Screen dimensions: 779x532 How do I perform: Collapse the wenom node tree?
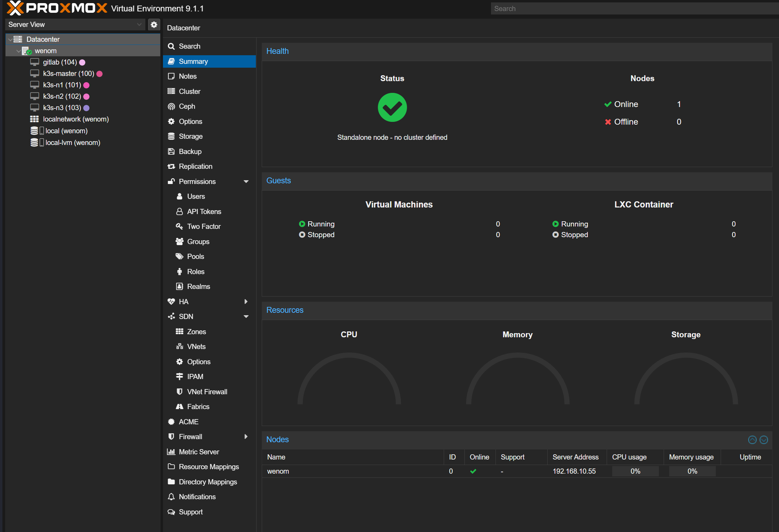18,51
